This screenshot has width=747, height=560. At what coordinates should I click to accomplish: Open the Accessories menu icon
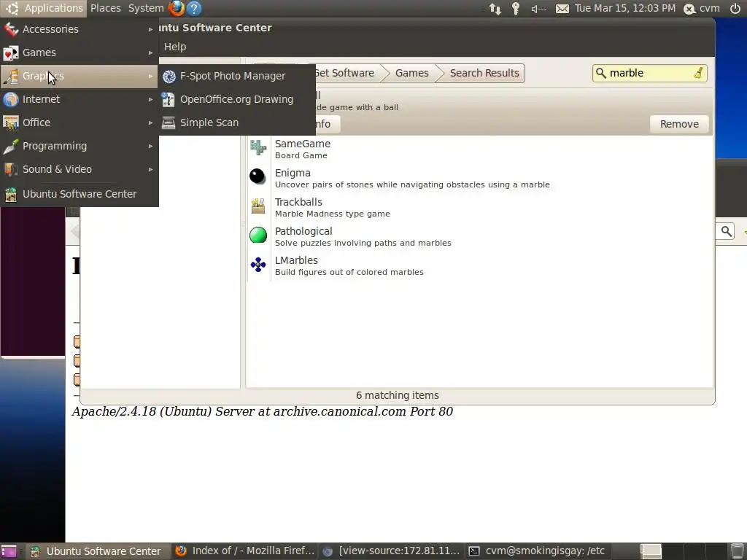tap(10, 29)
